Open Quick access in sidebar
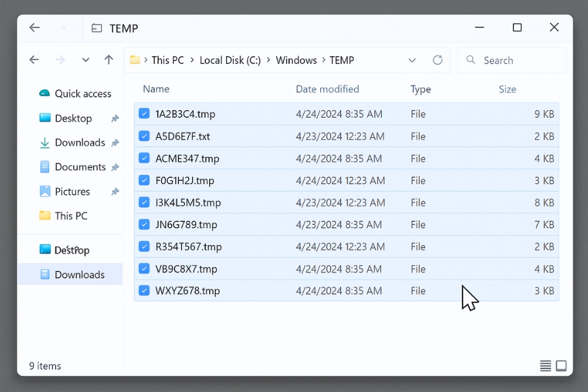Viewport: 588px width, 392px height. [82, 93]
